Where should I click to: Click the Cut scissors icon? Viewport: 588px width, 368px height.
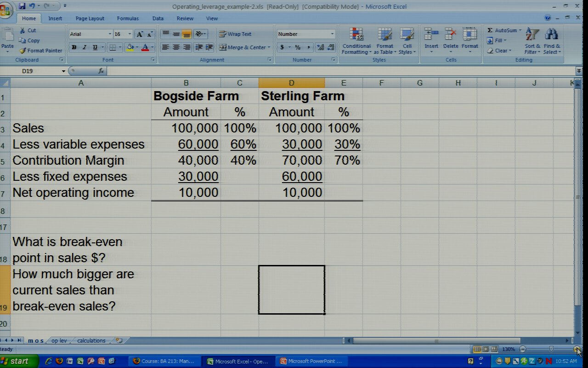tap(23, 30)
